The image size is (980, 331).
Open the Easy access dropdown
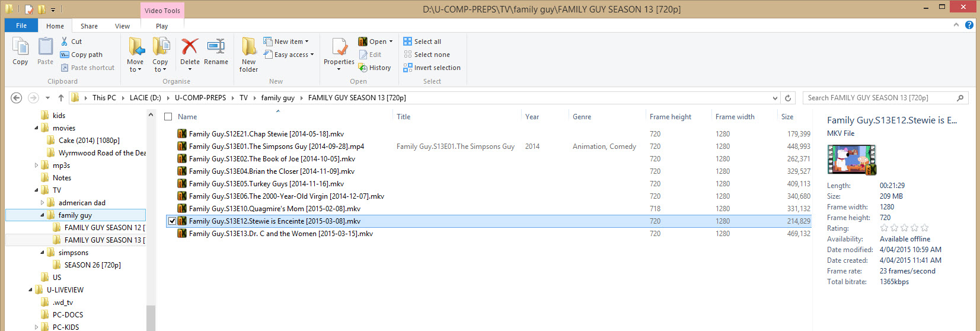(x=289, y=55)
